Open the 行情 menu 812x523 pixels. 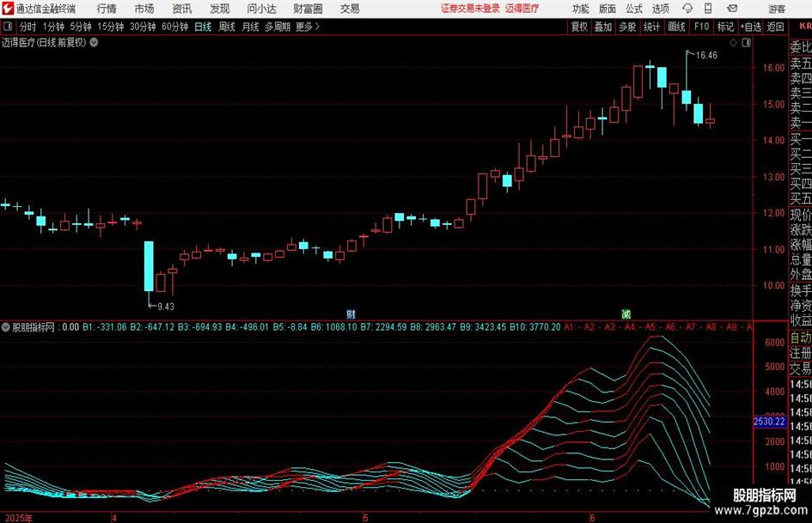tap(107, 9)
